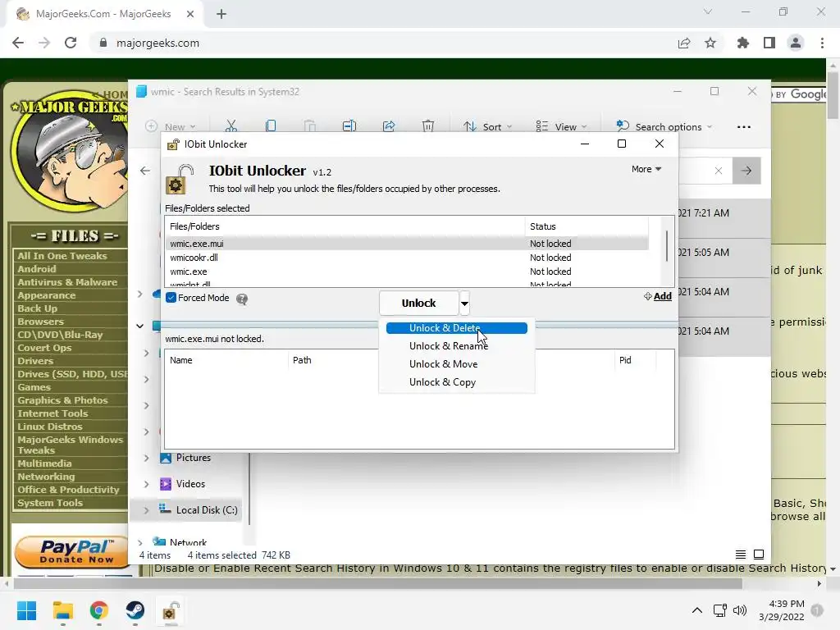This screenshot has height=630, width=840.
Task: Click the Explorer back arrow
Action: (x=145, y=171)
